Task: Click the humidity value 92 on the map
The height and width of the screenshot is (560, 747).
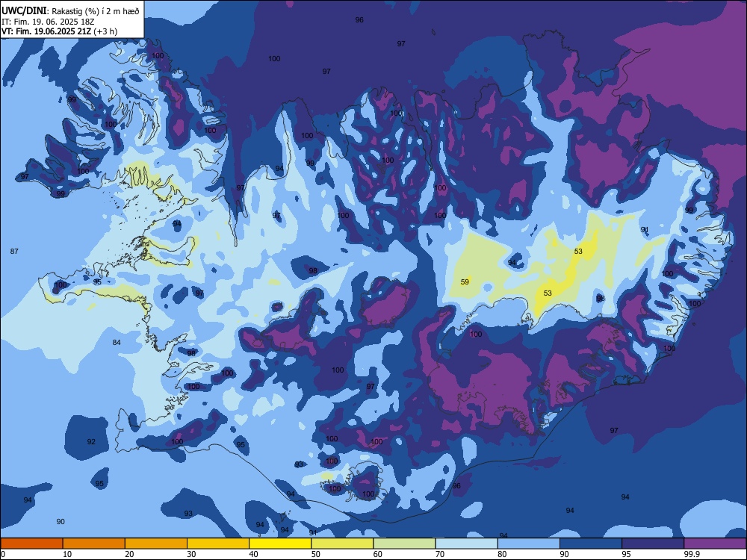Action: 91,442
